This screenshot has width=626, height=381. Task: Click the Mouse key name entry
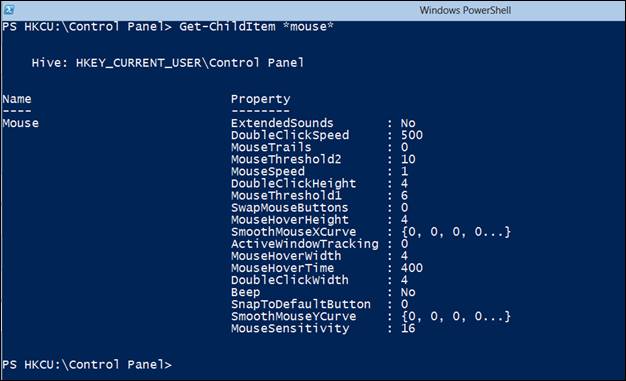[20, 123]
